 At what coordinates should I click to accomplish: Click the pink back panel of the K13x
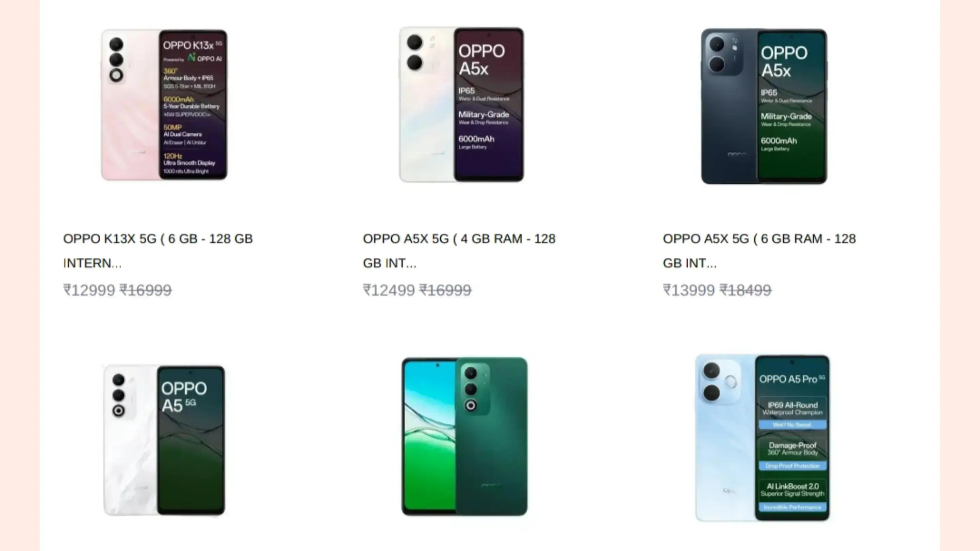tap(130, 104)
